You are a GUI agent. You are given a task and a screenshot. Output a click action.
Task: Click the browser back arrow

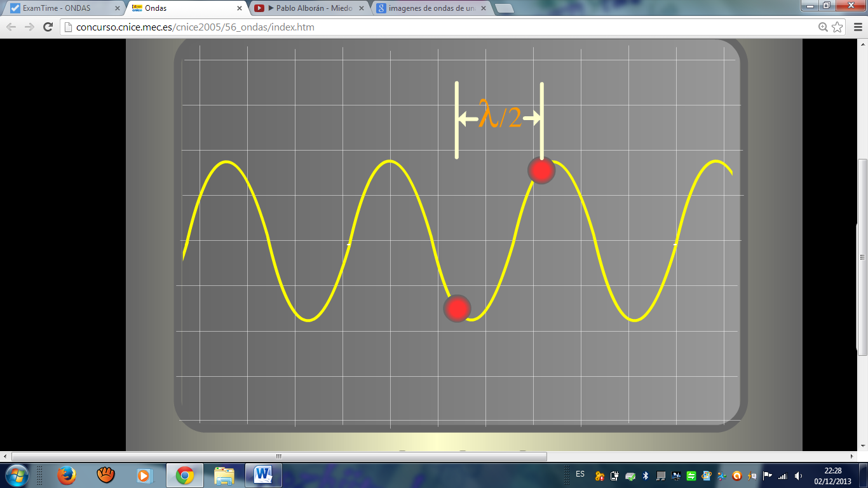11,27
